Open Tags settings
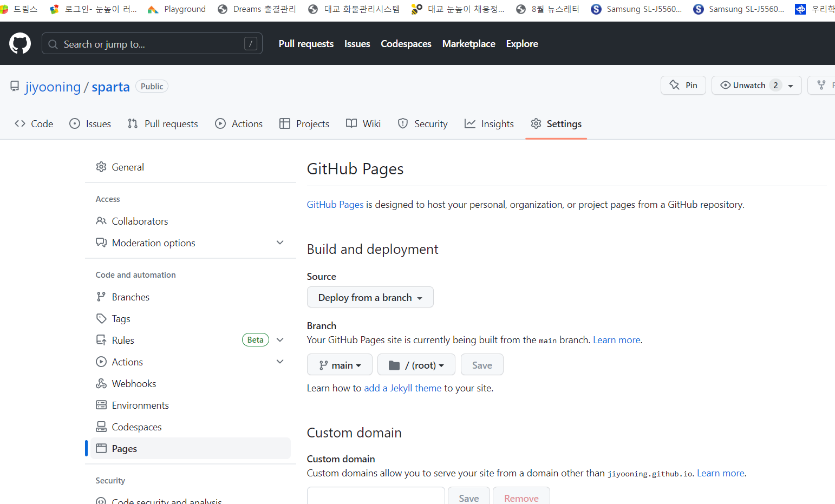The image size is (835, 504). point(191,319)
